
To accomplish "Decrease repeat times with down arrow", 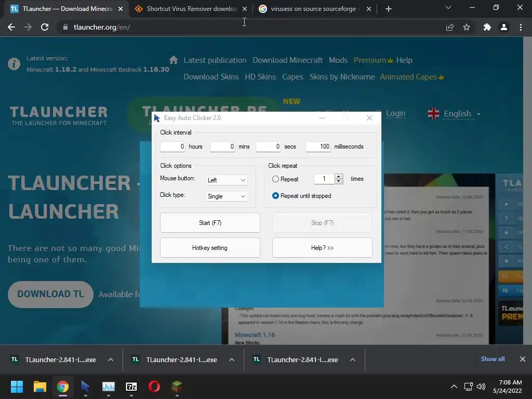I will pos(338,181).
